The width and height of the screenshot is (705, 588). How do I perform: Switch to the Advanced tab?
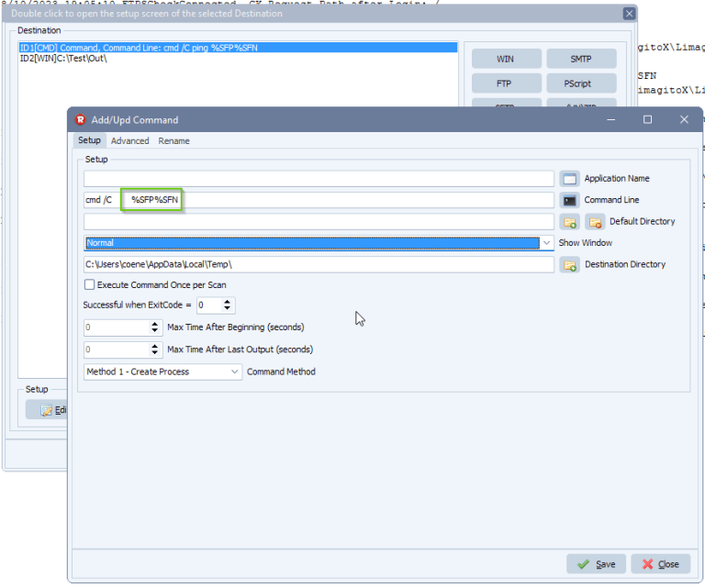130,141
